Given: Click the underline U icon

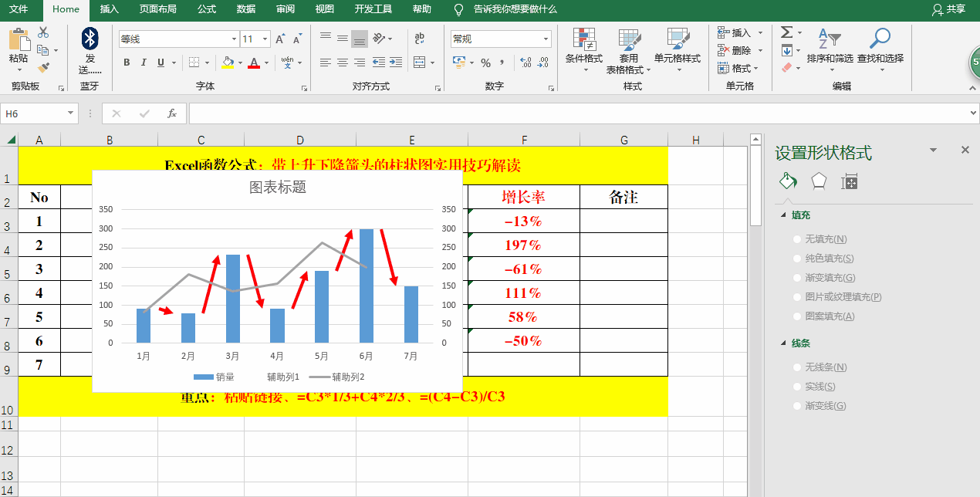Looking at the screenshot, I should (161, 63).
